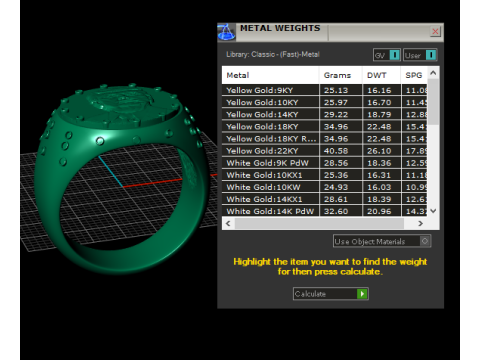
Task: Click the table scroll down arrow
Action: (433, 211)
